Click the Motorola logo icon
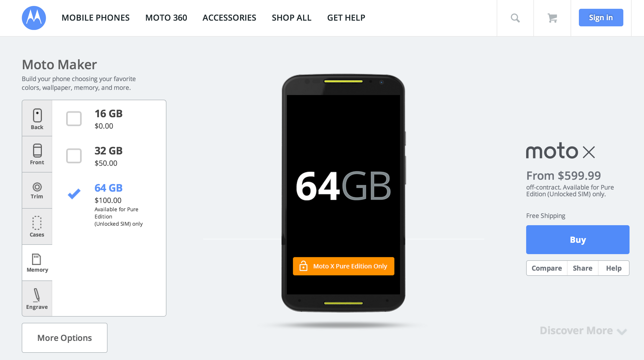This screenshot has width=644, height=360. click(x=34, y=18)
